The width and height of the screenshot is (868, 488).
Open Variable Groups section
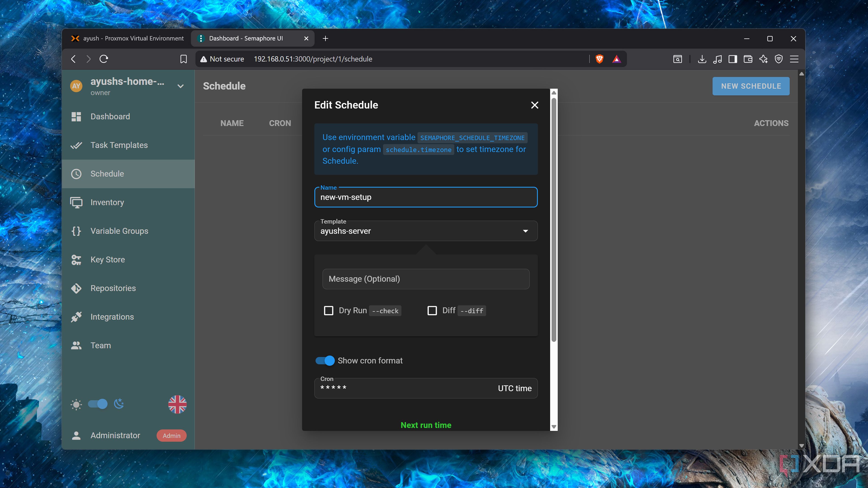(128, 231)
